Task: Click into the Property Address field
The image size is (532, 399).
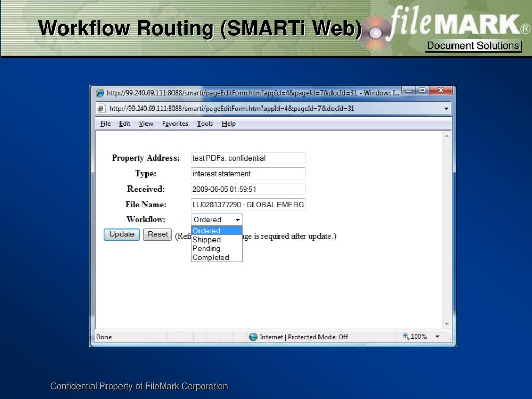Action: [248, 158]
